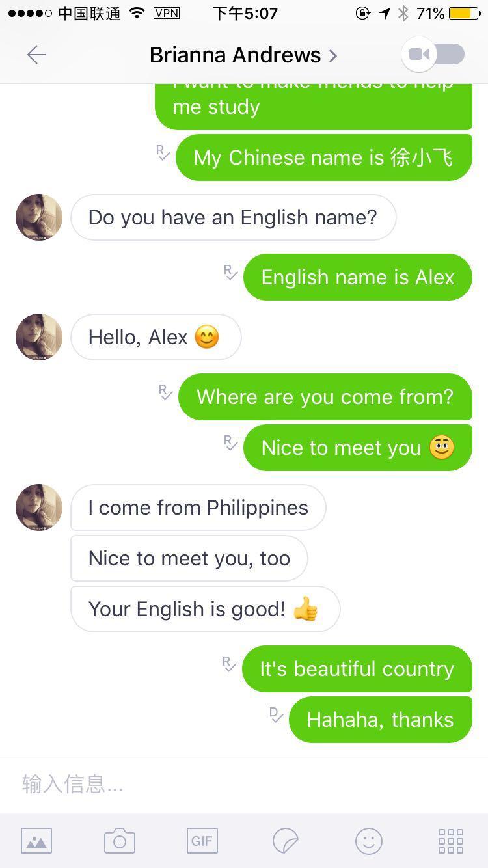
Task: Open the emoji smiley picker
Action: [x=369, y=841]
